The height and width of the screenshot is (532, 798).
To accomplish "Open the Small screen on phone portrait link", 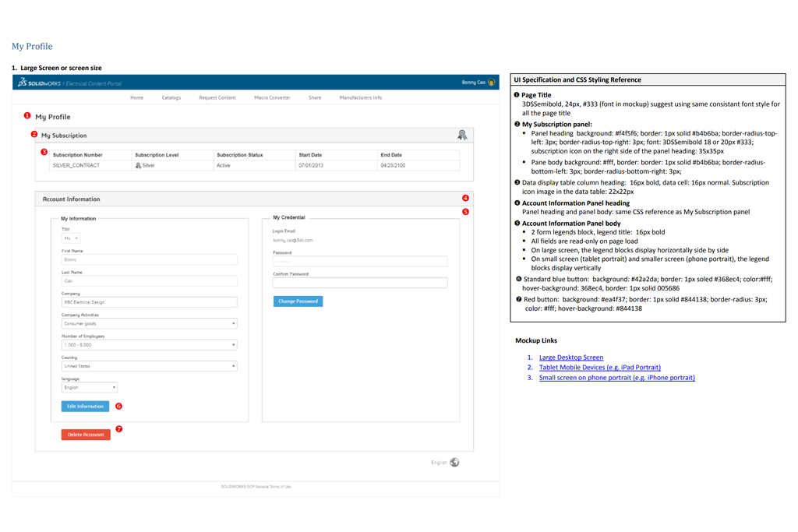I will [x=617, y=377].
